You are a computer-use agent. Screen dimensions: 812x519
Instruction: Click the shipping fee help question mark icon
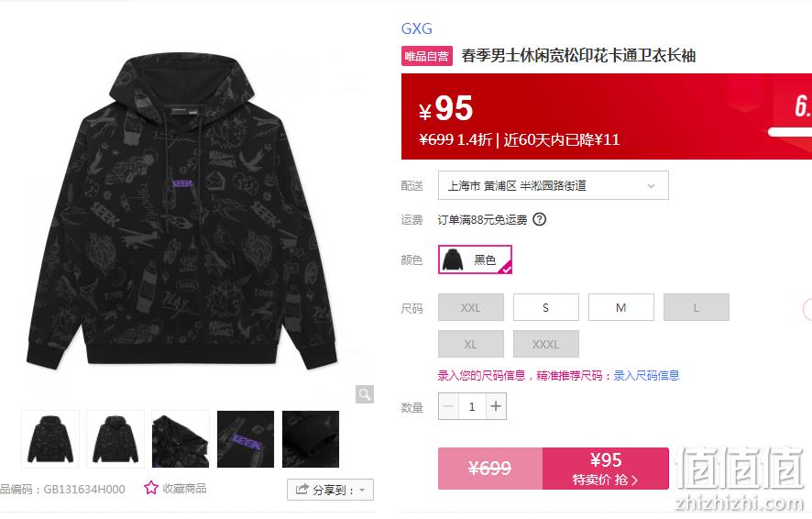click(x=539, y=220)
